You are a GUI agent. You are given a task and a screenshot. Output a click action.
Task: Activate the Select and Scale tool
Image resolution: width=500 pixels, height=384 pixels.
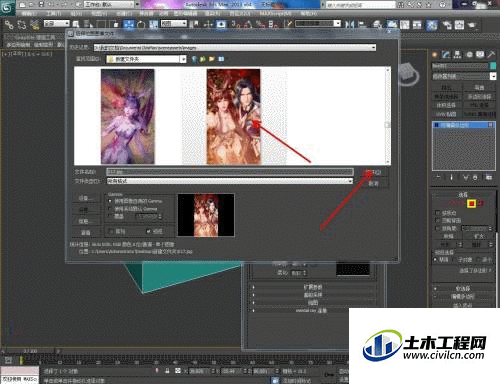[x=153, y=24]
